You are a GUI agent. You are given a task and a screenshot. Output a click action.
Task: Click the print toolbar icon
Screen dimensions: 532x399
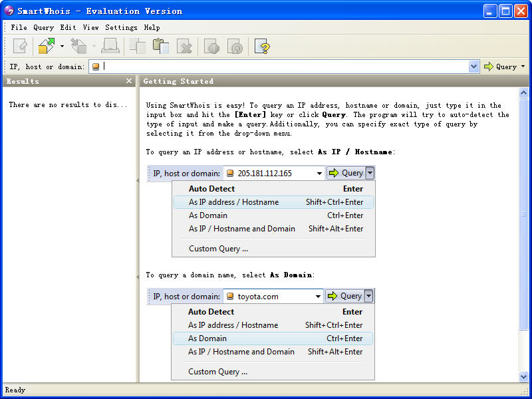110,46
